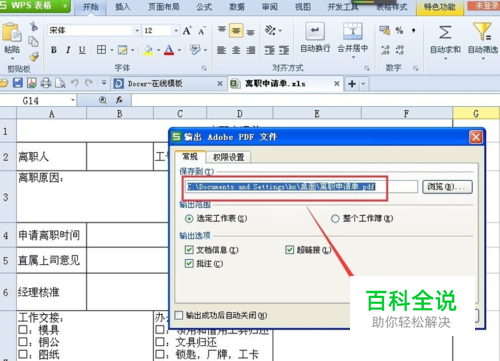The image size is (500, 361).
Task: Click the Copy icon
Action: point(33,42)
